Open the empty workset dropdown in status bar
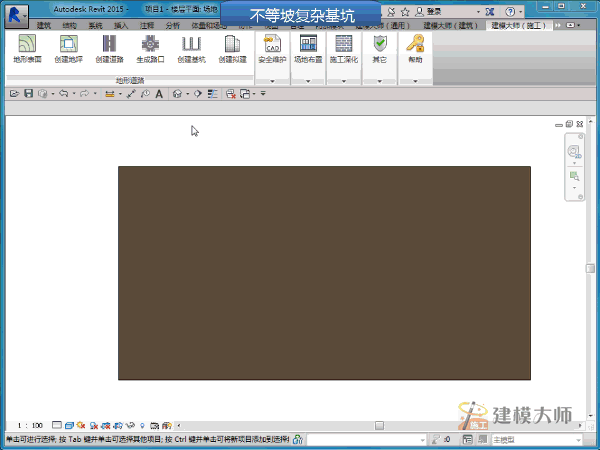 point(367,440)
